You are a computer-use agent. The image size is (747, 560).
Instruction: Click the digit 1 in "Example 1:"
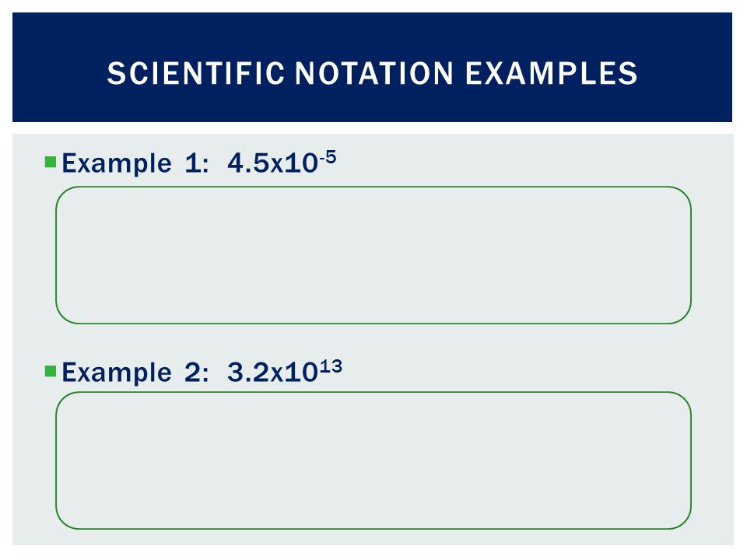[x=194, y=163]
